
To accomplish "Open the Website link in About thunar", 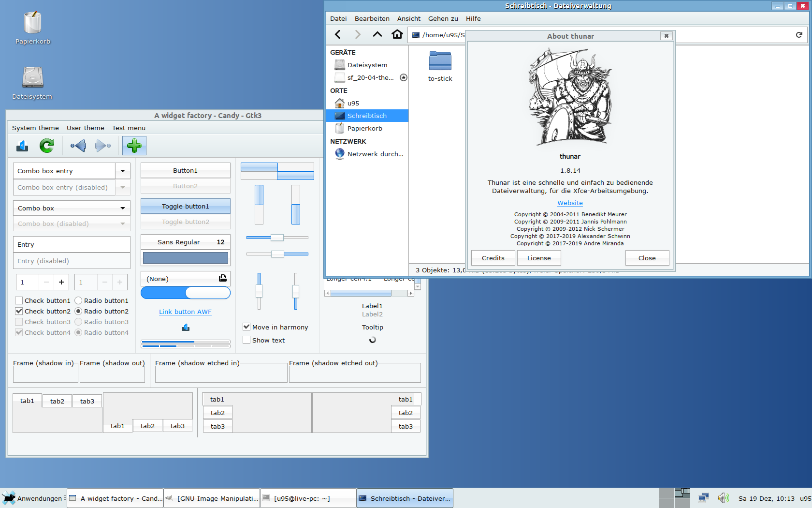I will [x=570, y=203].
